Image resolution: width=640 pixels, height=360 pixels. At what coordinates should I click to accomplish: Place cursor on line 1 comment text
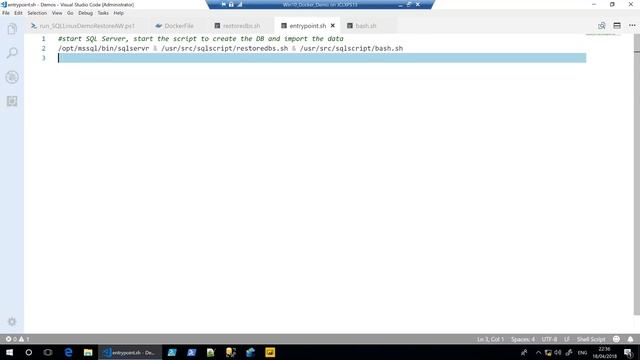200,39
